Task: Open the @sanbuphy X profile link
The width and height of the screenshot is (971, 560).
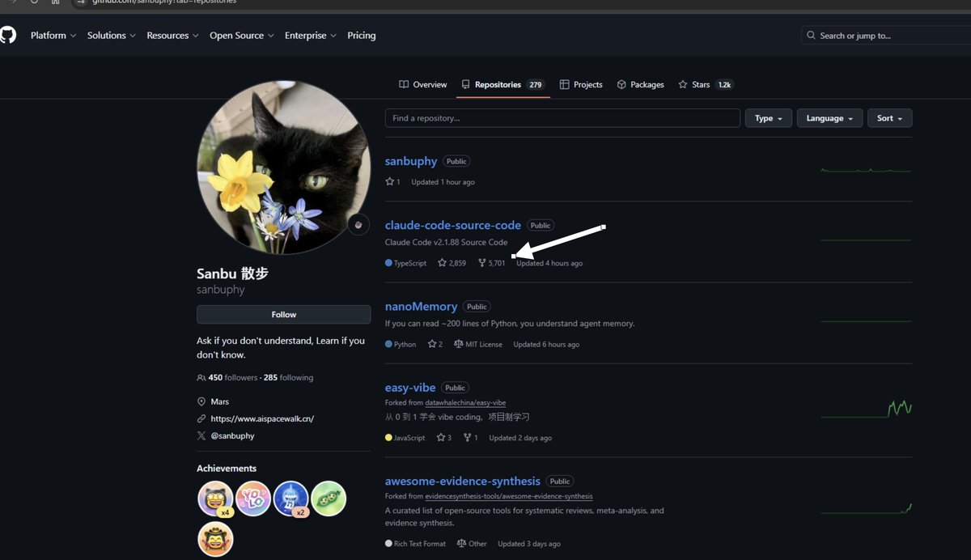Action: [x=232, y=436]
